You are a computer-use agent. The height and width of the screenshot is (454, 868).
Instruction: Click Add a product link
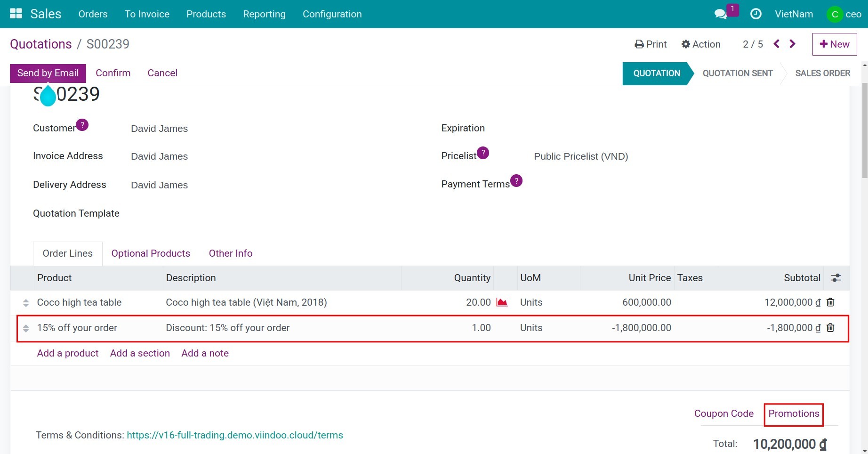coord(68,353)
